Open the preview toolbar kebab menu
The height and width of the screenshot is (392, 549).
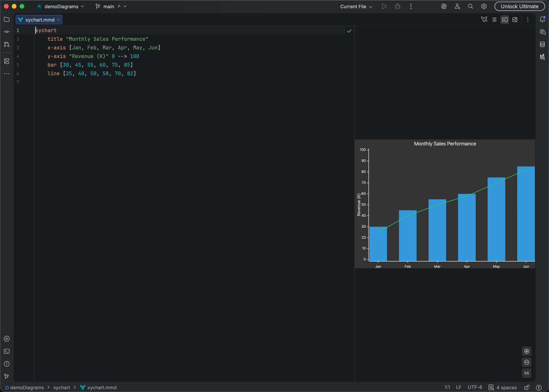528,19
